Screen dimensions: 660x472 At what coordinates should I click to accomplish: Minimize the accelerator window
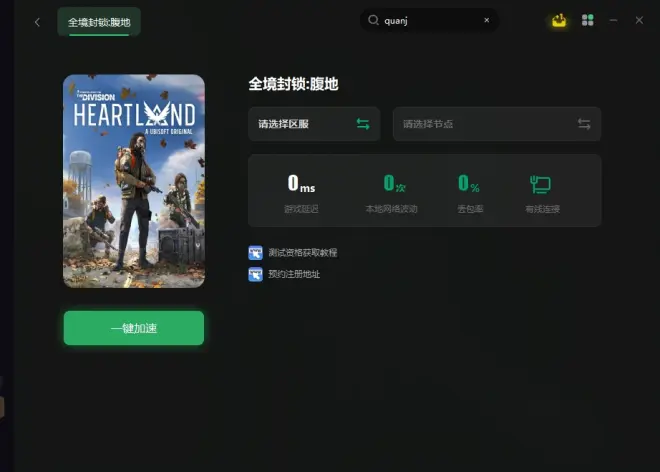[613, 20]
